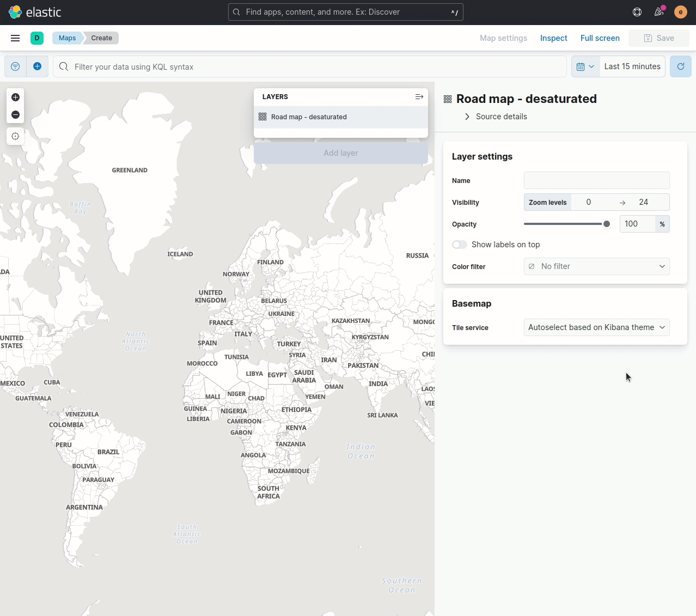Enable Show labels on top
Screen dimensions: 696x616
click(459, 245)
